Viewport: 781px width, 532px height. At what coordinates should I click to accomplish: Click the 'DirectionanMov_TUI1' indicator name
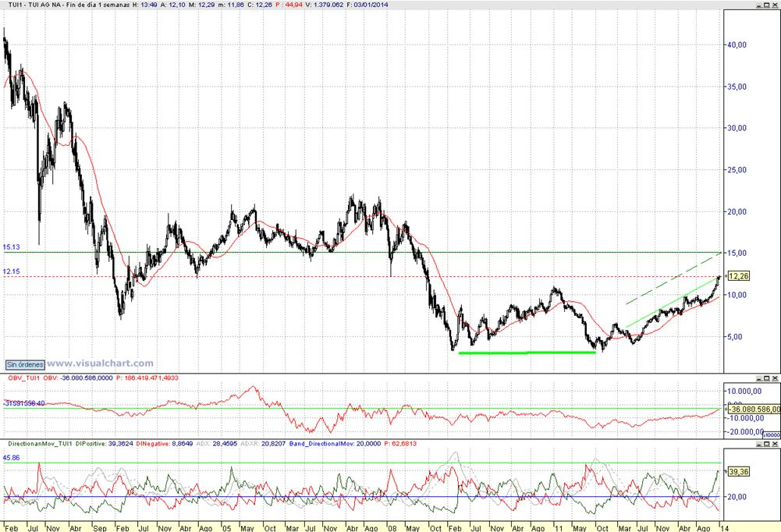click(x=41, y=443)
